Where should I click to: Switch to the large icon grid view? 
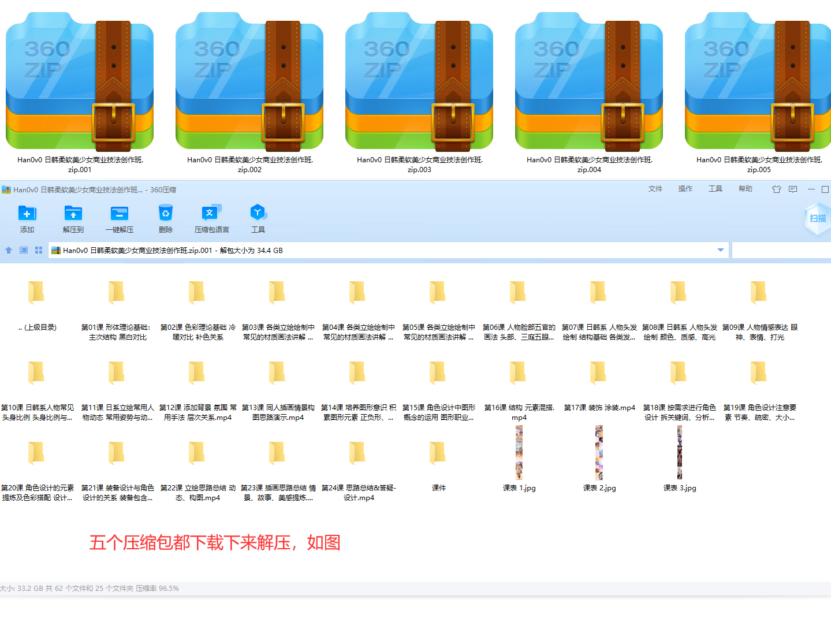39,250
